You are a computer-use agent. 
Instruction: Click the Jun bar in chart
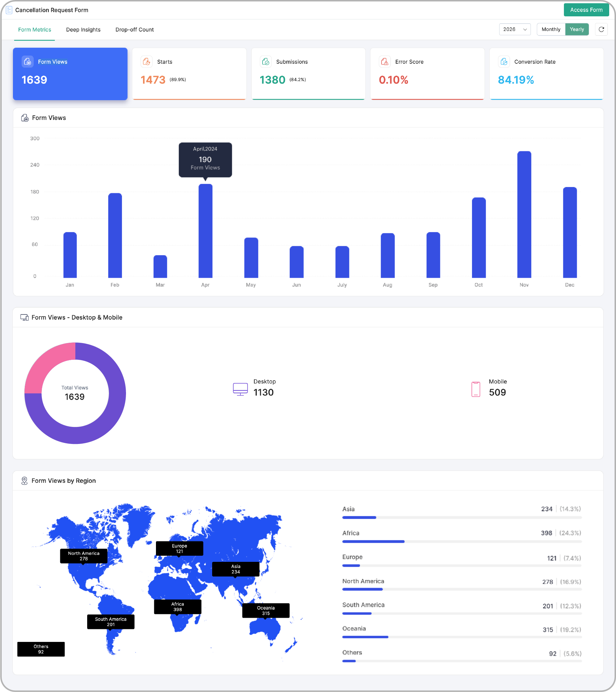tap(297, 262)
